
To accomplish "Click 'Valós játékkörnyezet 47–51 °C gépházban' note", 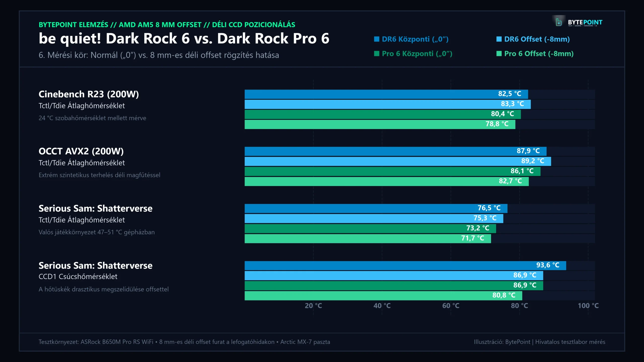I will 97,232.
